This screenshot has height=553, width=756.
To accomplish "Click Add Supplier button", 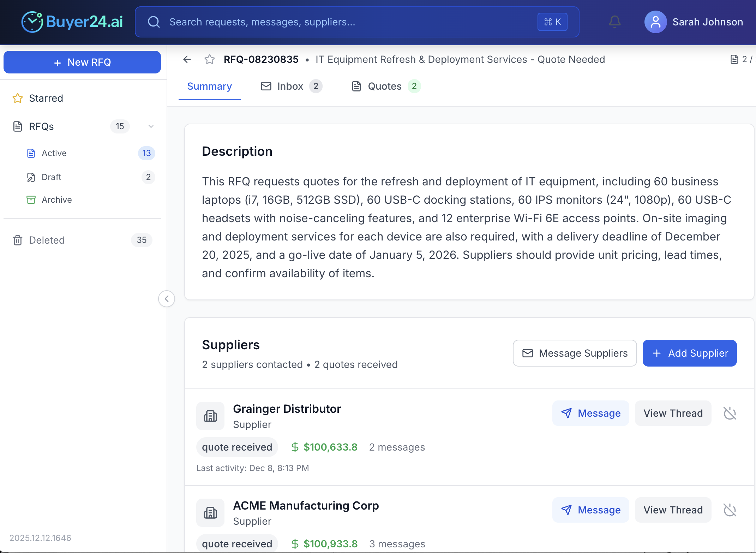I will [689, 353].
